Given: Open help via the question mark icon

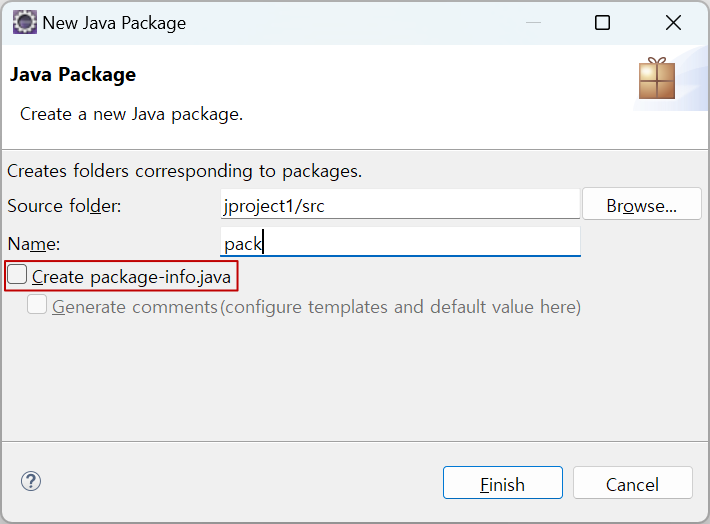Looking at the screenshot, I should tap(31, 481).
